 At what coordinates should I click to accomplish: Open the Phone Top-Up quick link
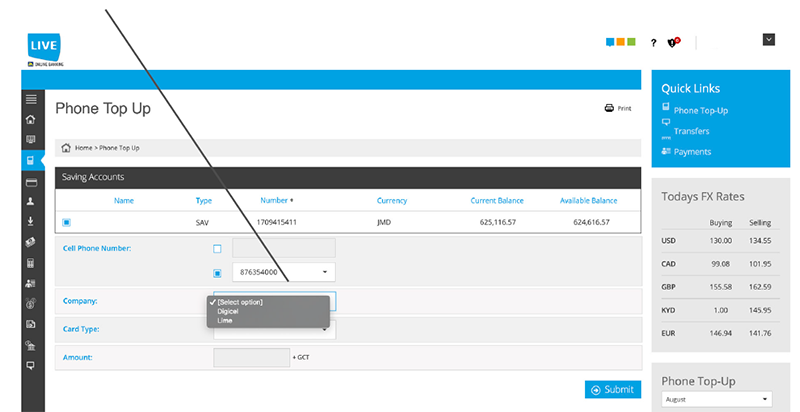click(701, 111)
